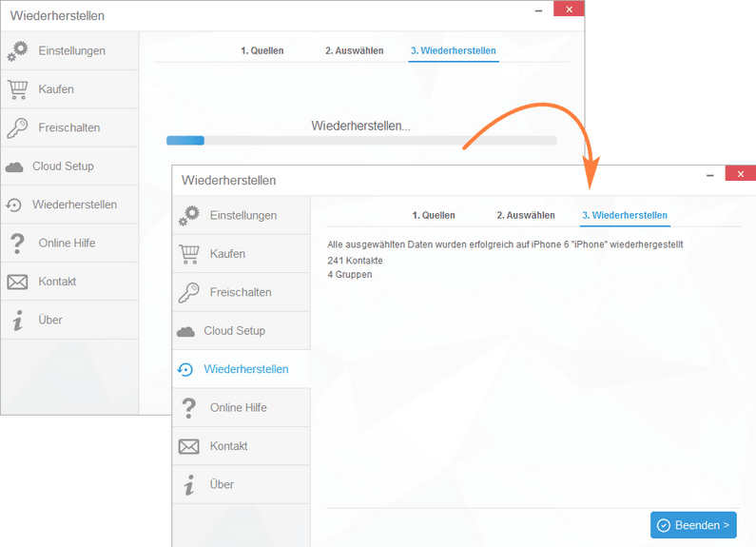The image size is (756, 547).
Task: Click the blue restore icon in the front window
Action: (x=185, y=369)
